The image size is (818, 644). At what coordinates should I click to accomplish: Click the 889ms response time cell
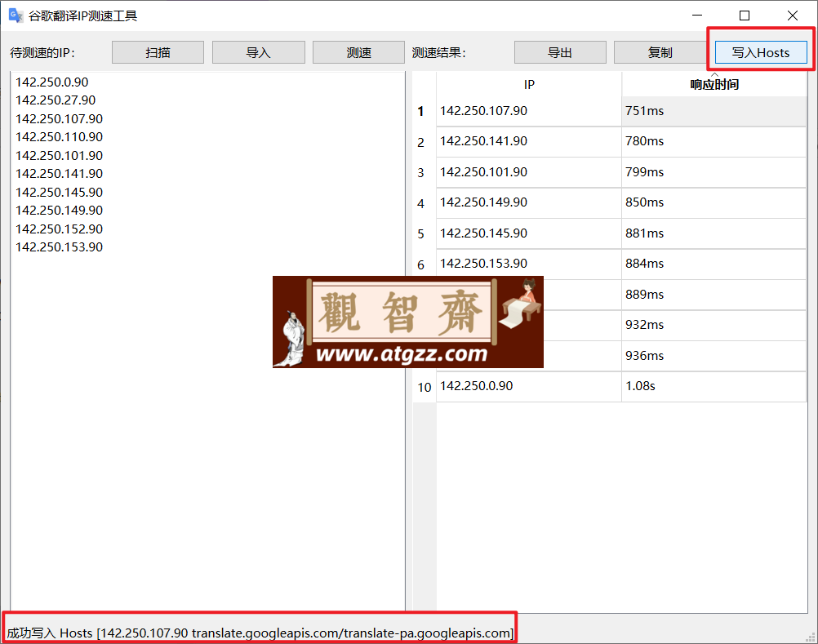pyautogui.click(x=714, y=295)
